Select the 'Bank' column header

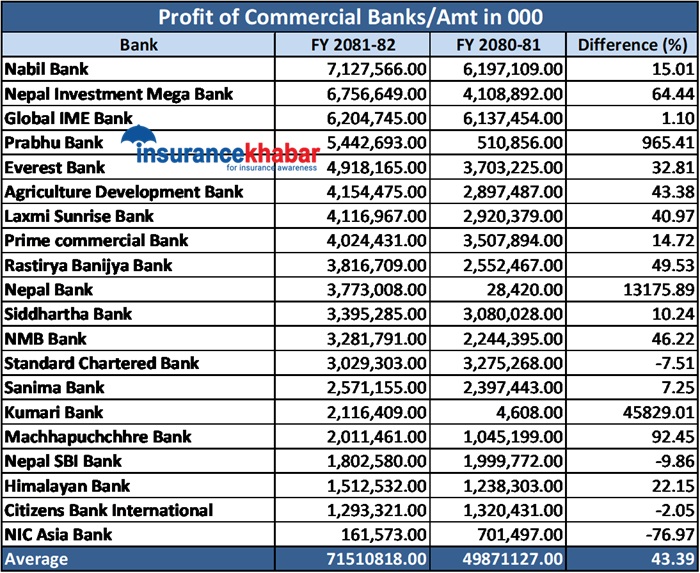click(137, 45)
